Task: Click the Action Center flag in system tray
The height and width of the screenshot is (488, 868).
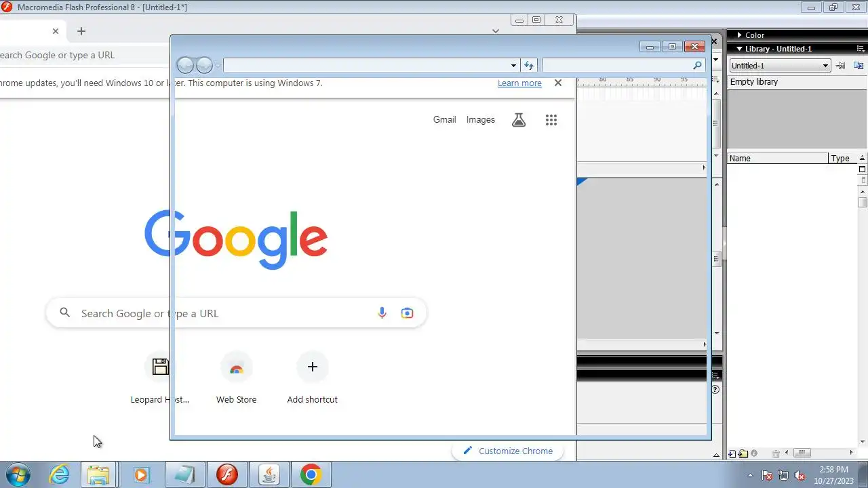Action: click(767, 475)
